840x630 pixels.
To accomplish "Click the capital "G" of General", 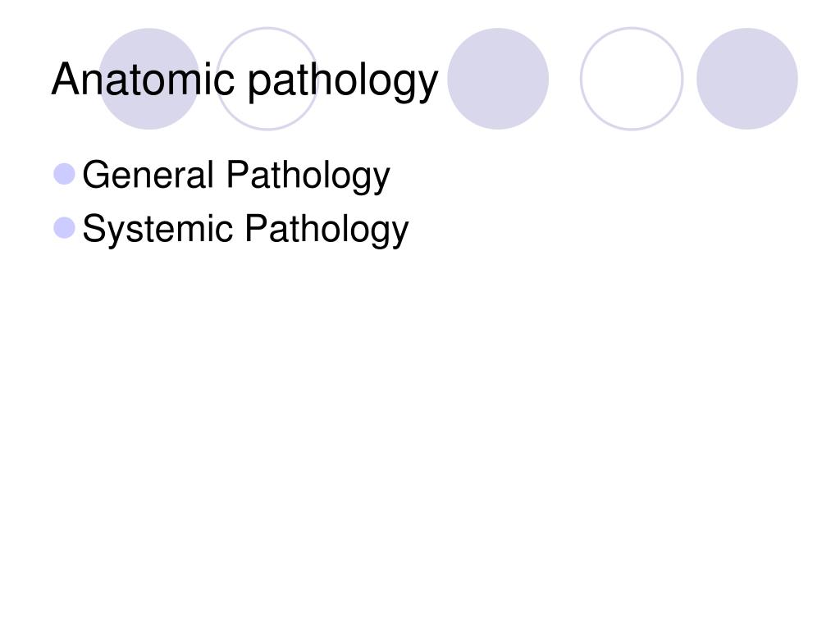I will (95, 175).
